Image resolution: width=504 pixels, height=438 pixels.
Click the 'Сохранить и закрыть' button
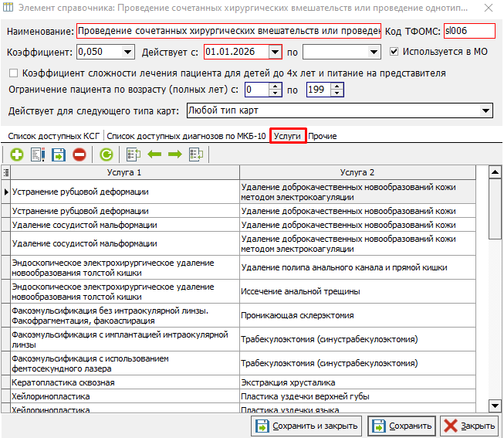306,426
